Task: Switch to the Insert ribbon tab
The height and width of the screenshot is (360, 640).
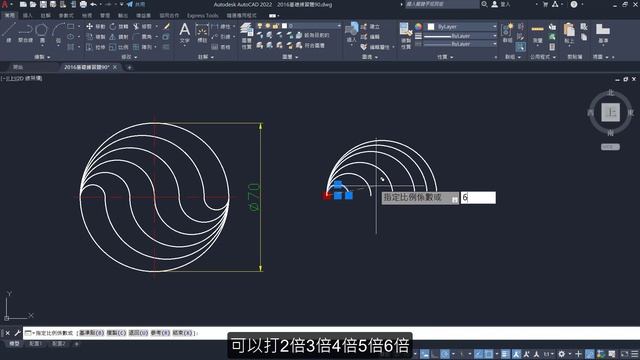Action: coord(27,16)
